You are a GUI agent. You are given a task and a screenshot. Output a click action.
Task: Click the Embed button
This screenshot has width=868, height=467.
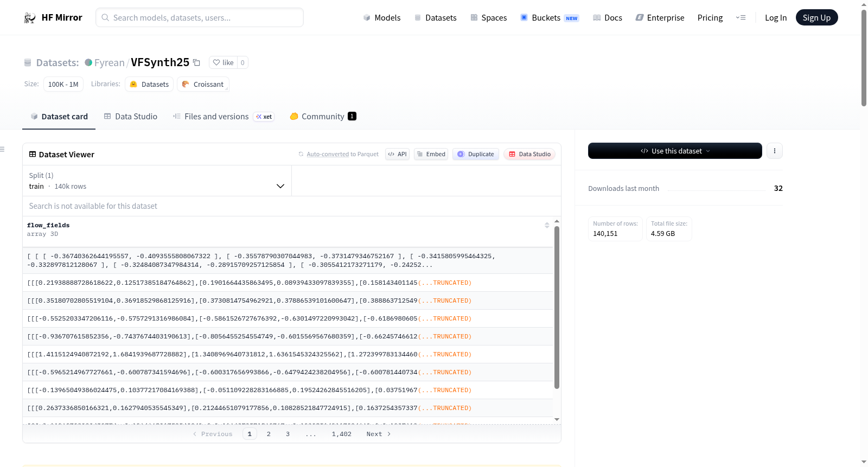tap(431, 155)
